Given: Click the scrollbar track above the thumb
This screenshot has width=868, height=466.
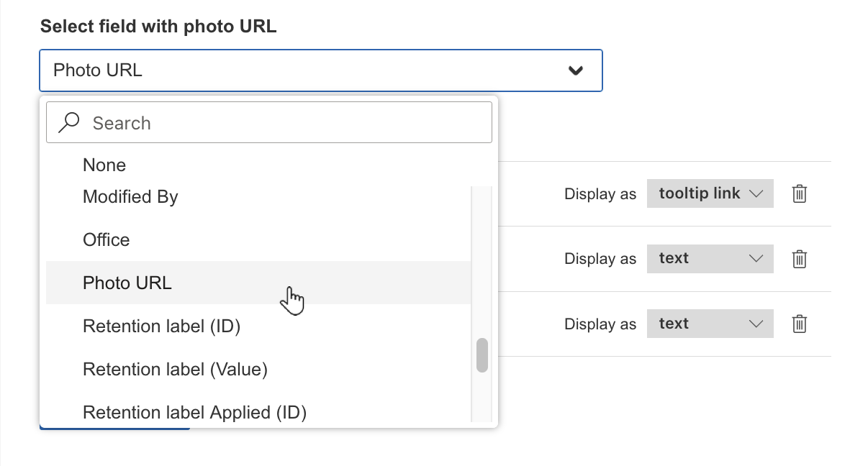Looking at the screenshot, I should (x=482, y=259).
